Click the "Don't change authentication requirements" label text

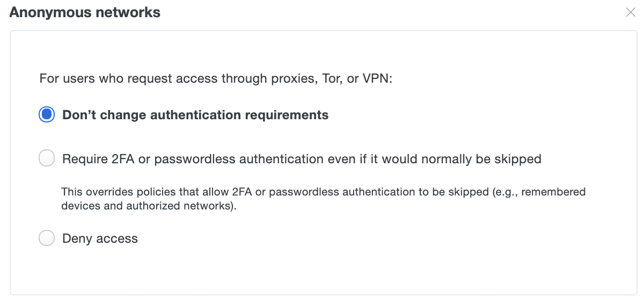195,115
